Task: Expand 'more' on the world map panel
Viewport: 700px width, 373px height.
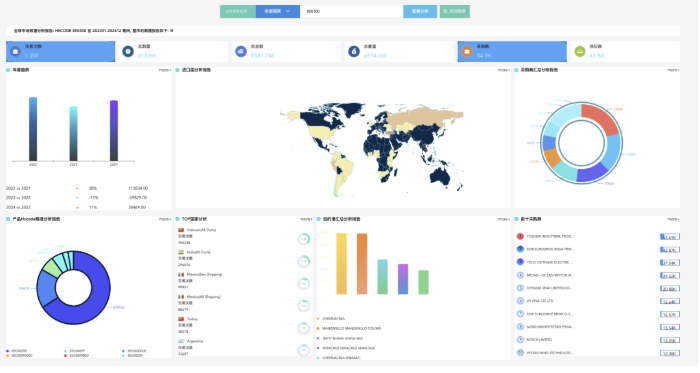Action: pyautogui.click(x=504, y=70)
